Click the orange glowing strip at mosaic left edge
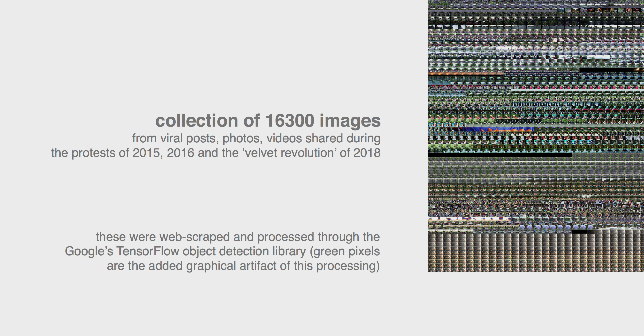 tap(465, 74)
